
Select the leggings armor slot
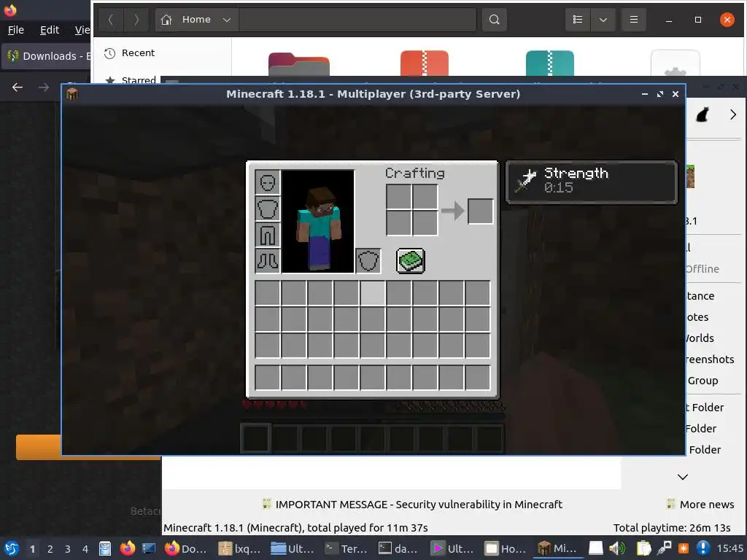tap(267, 235)
